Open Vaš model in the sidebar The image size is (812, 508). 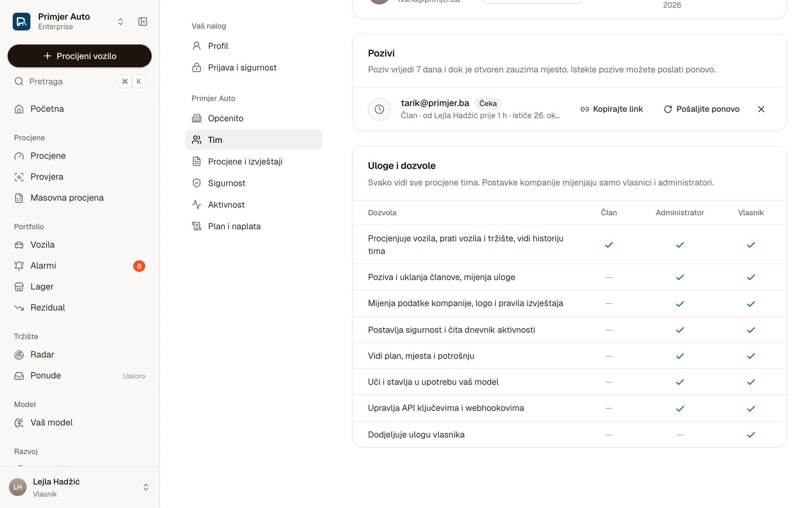[x=80, y=423]
